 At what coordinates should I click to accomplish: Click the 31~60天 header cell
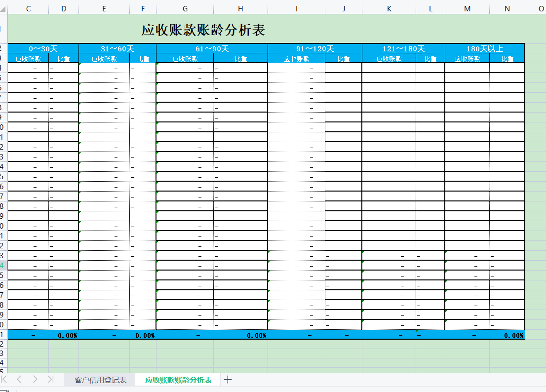point(117,49)
